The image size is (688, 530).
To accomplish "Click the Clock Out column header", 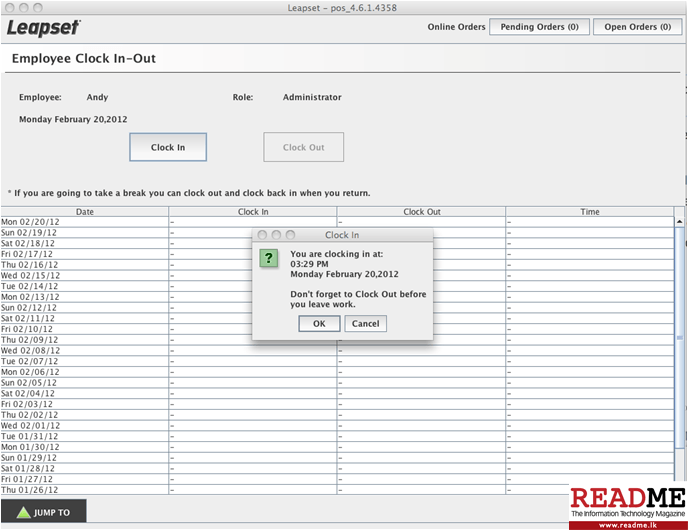I will pos(421,212).
